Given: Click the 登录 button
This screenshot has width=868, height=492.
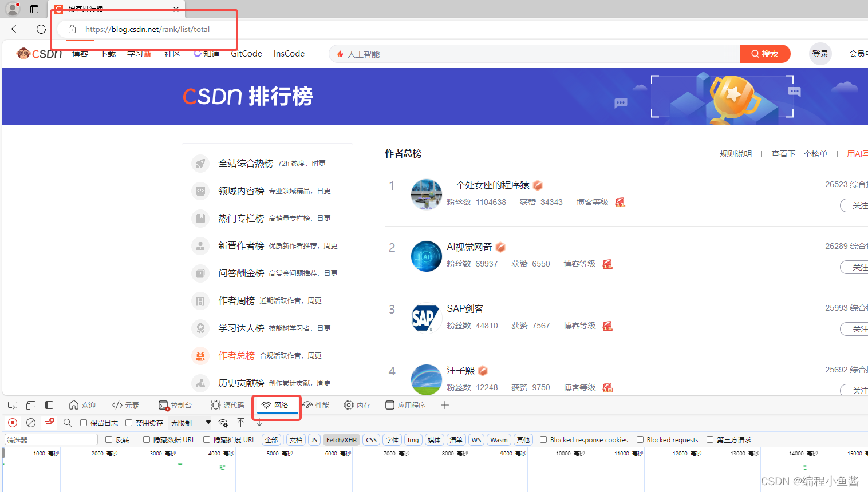Looking at the screenshot, I should coord(820,54).
